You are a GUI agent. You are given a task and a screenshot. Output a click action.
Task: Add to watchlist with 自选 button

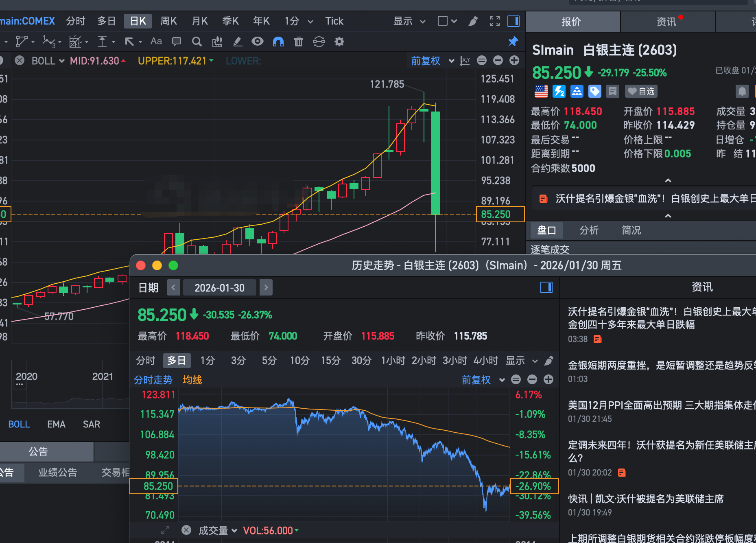tap(641, 91)
